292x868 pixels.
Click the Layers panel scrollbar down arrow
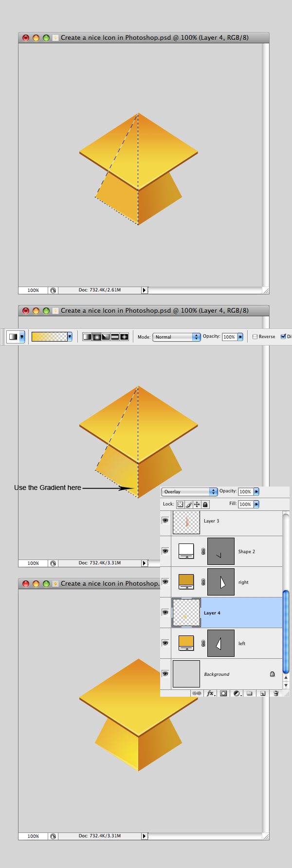(286, 685)
